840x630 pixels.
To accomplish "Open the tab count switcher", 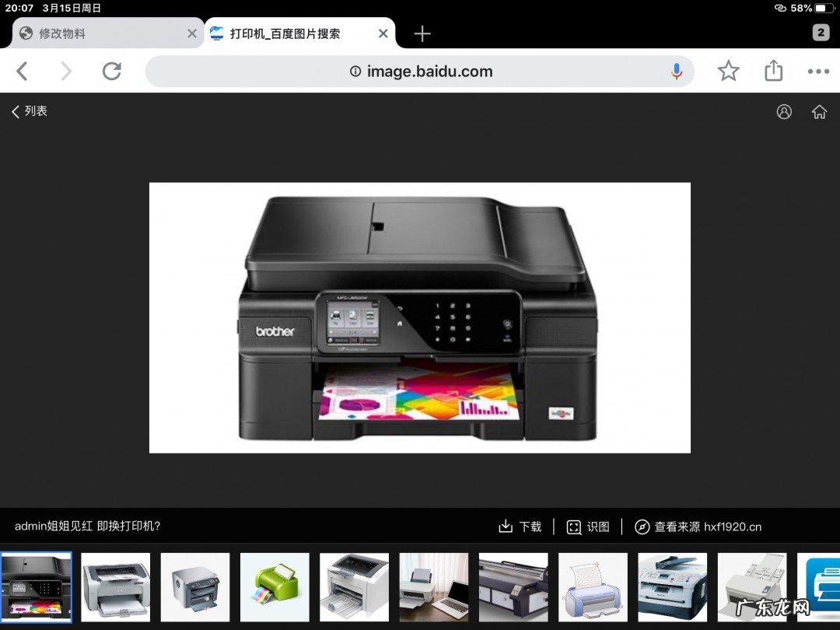I will [x=821, y=33].
